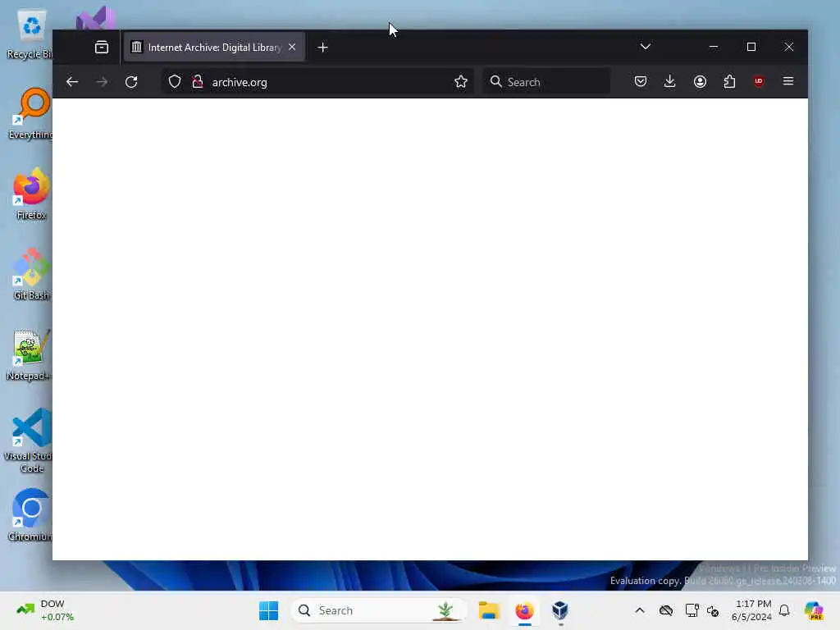Image resolution: width=840 pixels, height=630 pixels.
Task: Click the Windows taskbar Search box
Action: coord(378,610)
